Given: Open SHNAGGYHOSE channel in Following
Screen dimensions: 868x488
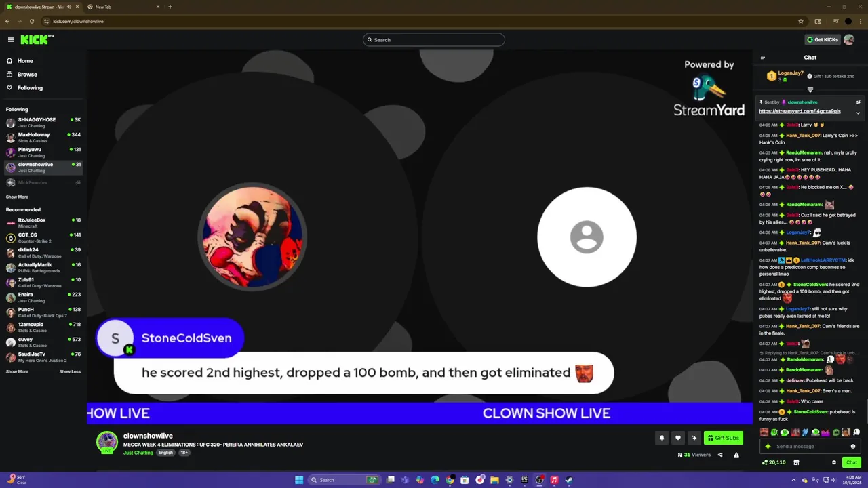Looking at the screenshot, I should 43,123.
